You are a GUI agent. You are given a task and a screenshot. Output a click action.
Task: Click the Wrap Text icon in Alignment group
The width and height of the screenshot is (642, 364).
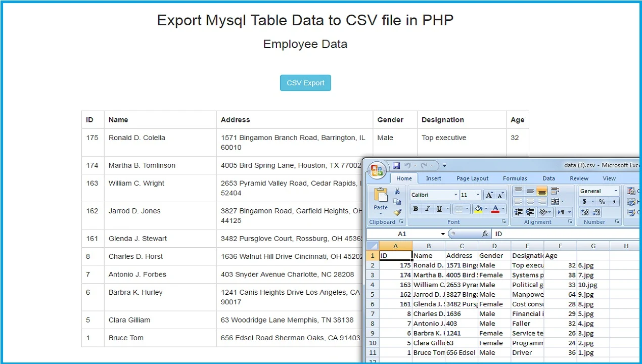pos(555,191)
